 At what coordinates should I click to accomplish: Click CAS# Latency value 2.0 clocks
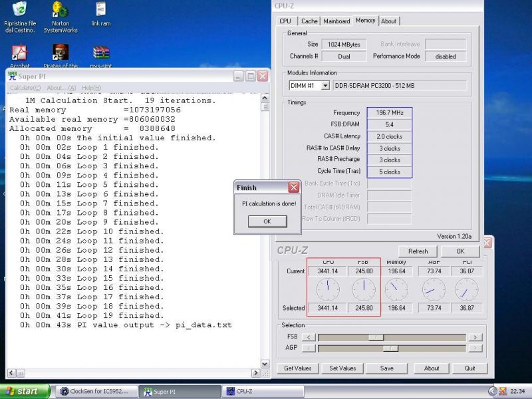click(x=390, y=136)
